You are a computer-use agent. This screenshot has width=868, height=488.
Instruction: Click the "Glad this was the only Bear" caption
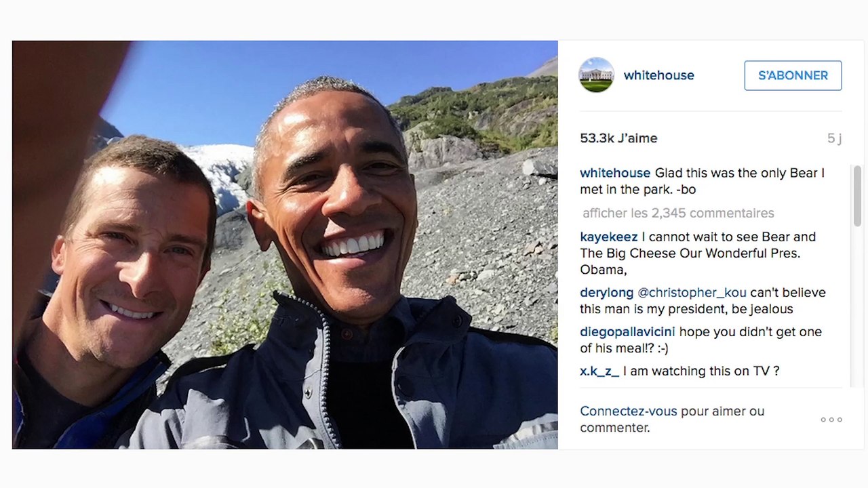coord(739,174)
